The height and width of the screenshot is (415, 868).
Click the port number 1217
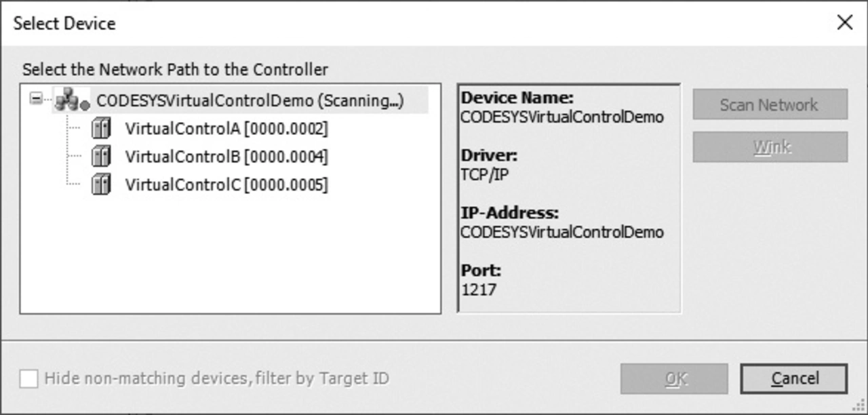pyautogui.click(x=479, y=290)
